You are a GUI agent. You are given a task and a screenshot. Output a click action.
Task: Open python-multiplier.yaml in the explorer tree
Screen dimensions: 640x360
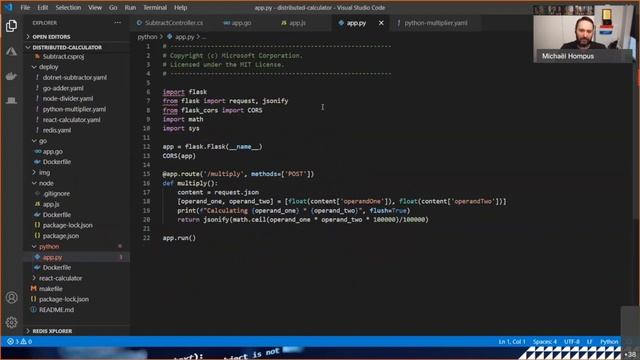pos(74,109)
